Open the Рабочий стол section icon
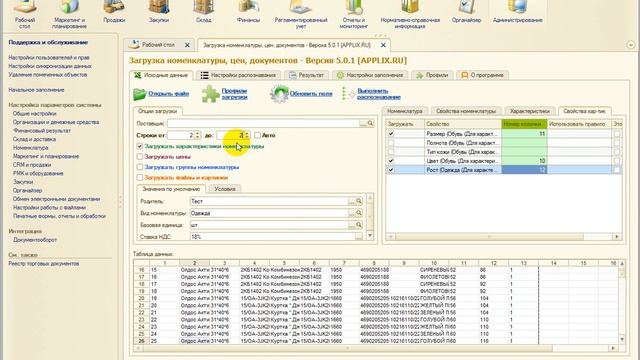Image resolution: width=640 pixels, height=360 pixels. (25, 7)
